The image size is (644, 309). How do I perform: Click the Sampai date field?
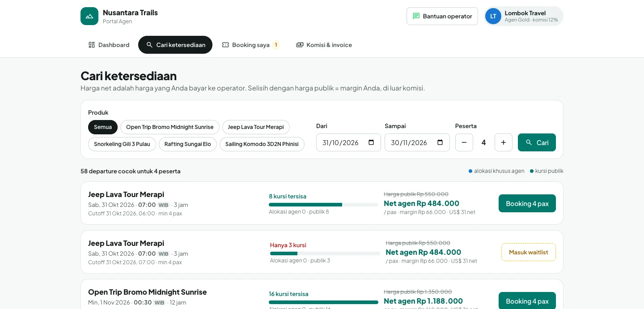[417, 142]
